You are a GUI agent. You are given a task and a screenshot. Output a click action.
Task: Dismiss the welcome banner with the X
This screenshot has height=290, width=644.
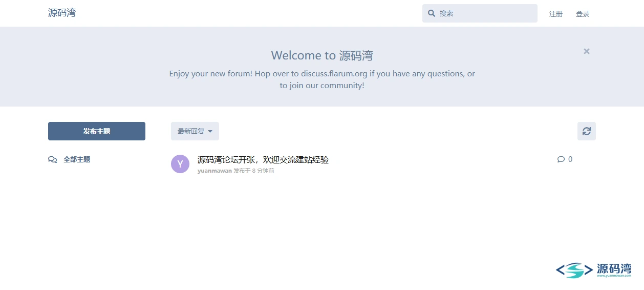(587, 51)
